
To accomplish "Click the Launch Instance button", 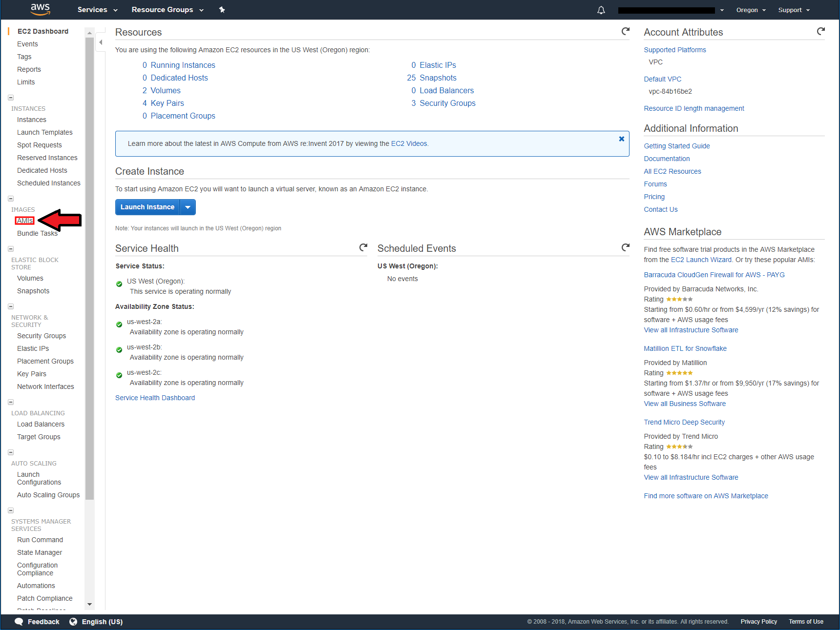I will 147,207.
